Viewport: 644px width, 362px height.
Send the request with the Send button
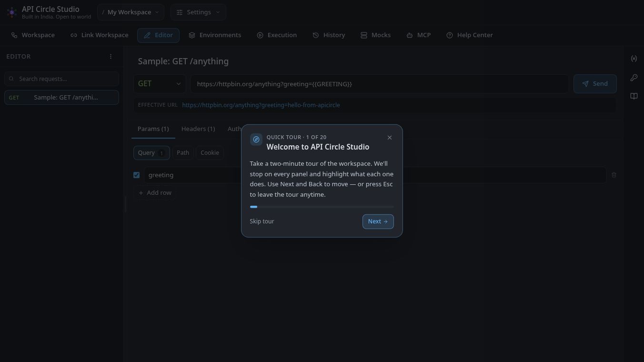[595, 84]
